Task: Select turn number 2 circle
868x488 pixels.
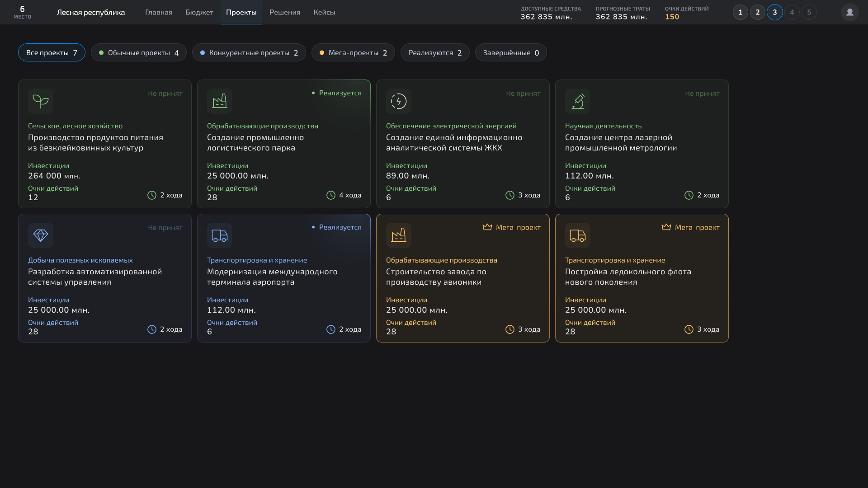Action: (x=758, y=12)
